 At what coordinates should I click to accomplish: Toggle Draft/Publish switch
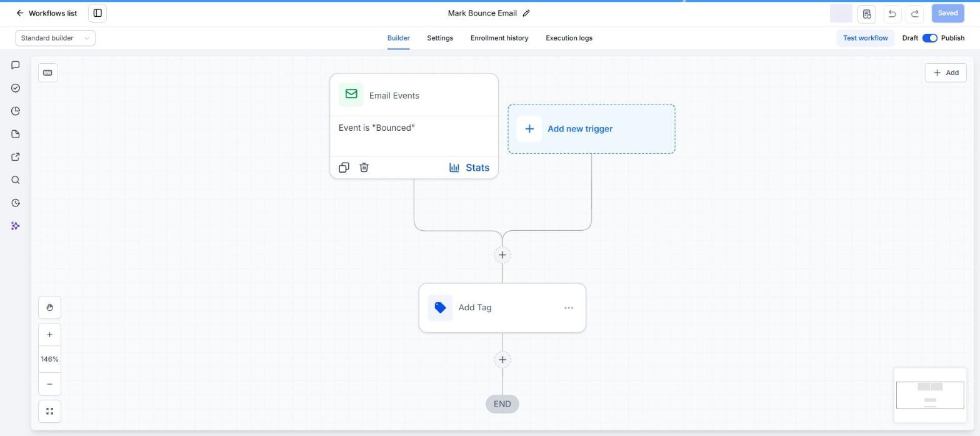tap(929, 38)
